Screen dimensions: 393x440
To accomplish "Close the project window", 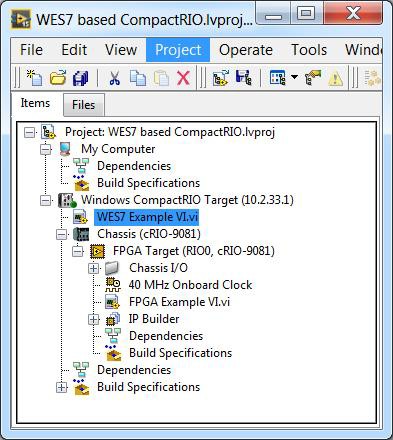I will pyautogui.click(x=352, y=14).
